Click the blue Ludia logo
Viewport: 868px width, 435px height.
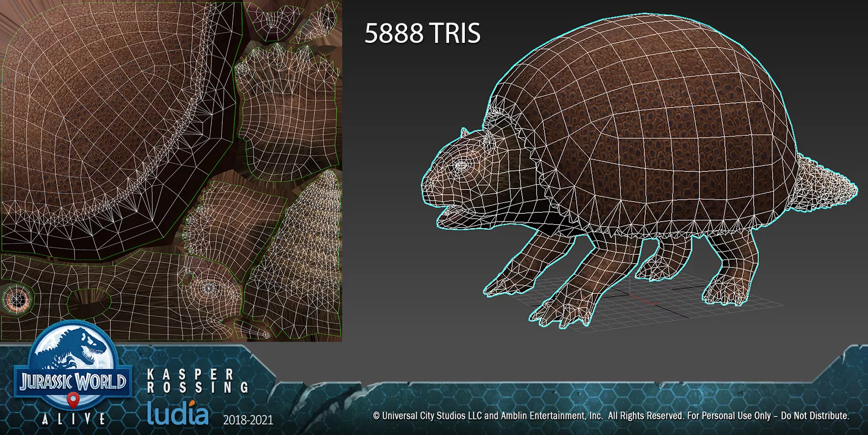click(178, 413)
